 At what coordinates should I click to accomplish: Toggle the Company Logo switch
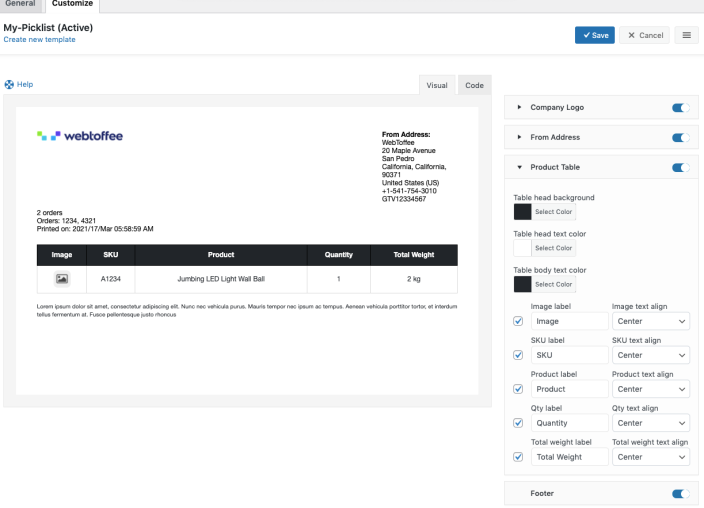coord(681,108)
